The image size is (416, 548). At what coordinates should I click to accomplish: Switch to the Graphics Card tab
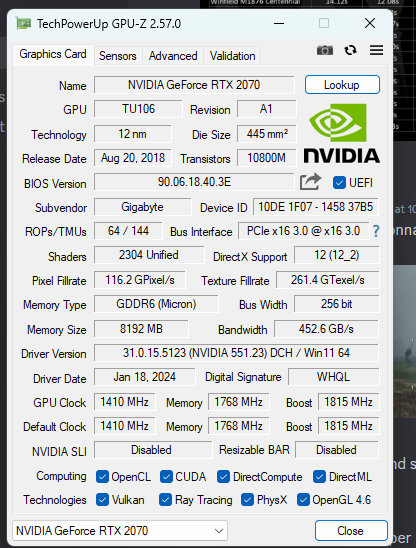53,55
